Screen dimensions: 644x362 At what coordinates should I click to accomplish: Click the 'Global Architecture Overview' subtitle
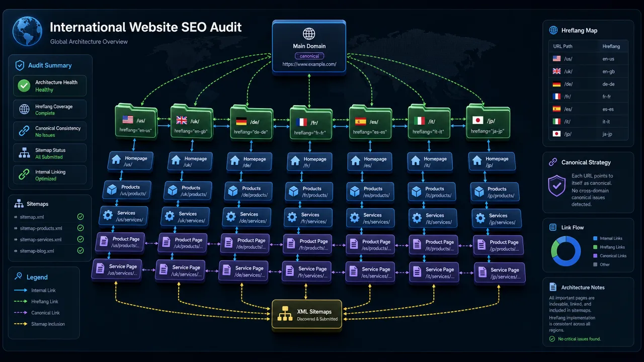coord(89,42)
